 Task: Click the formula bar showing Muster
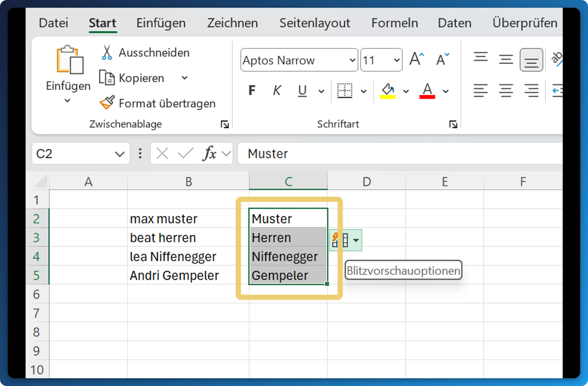[400, 154]
